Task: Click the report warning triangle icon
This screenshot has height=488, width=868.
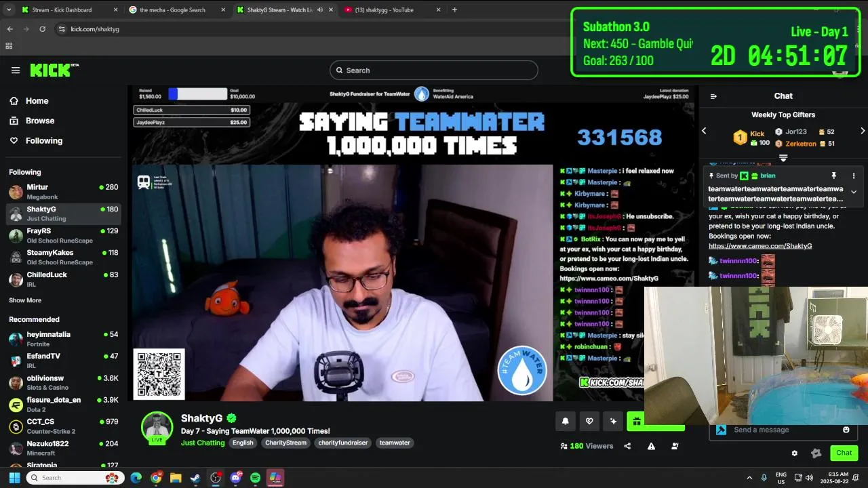Action: (651, 446)
